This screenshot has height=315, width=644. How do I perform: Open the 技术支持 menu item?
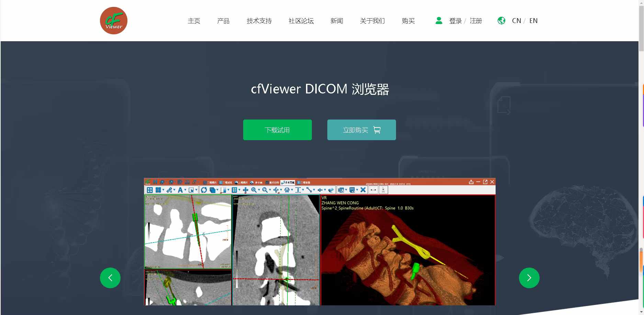(259, 21)
